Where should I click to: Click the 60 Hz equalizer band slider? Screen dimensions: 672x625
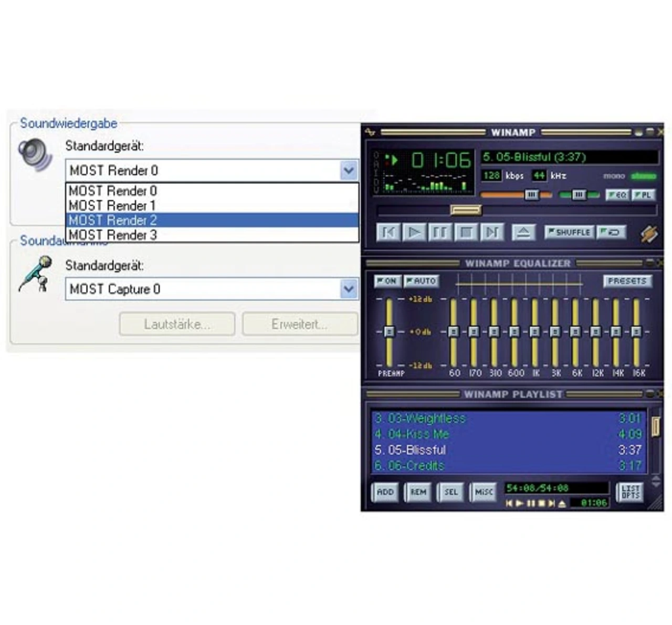[454, 332]
